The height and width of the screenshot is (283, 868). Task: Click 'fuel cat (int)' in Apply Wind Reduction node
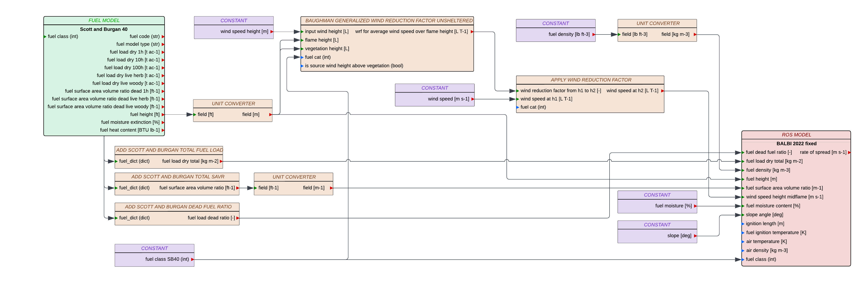[533, 107]
